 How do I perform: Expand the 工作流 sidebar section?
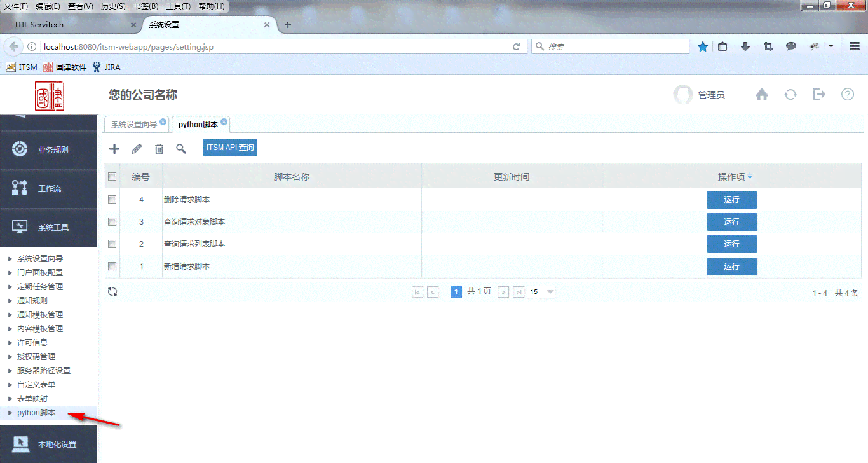tap(48, 189)
